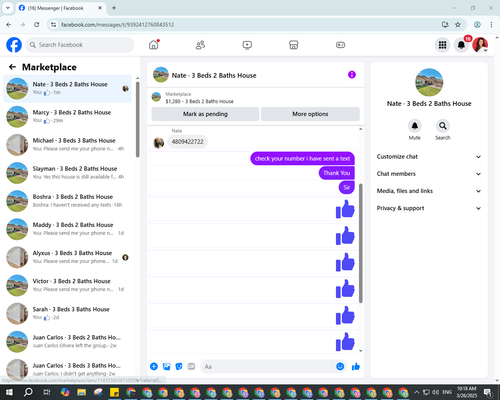Click Nate's listing thumbnail in right panel
The width and height of the screenshot is (500, 400).
[x=429, y=82]
